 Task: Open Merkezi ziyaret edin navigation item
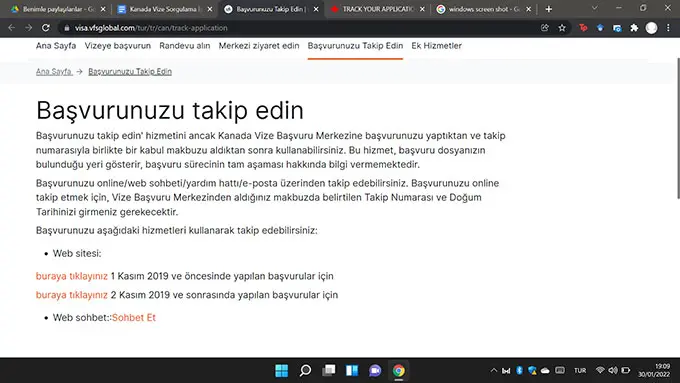point(259,46)
